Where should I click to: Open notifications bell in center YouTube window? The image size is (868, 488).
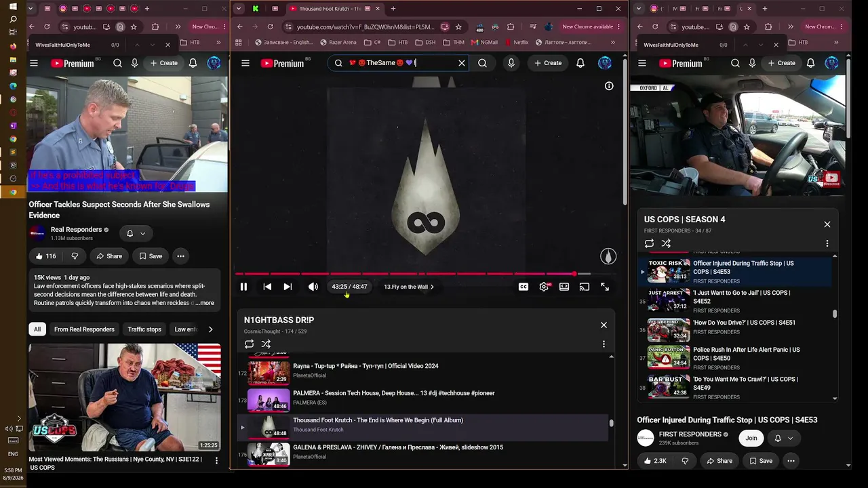pos(580,63)
